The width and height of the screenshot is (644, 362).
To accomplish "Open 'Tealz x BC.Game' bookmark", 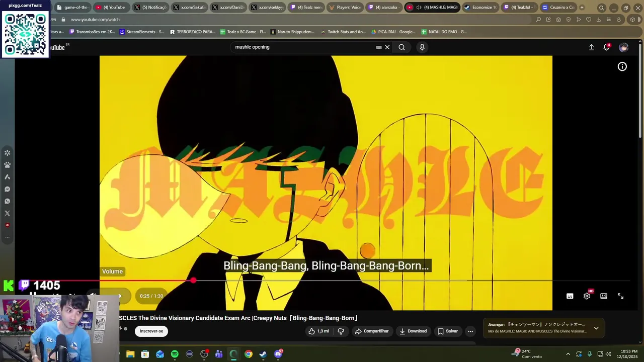I will pos(243,32).
